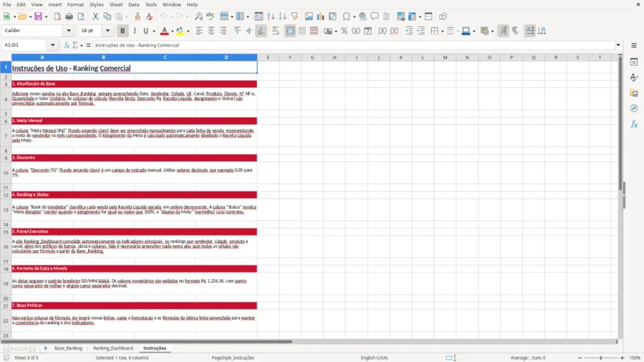644x362 pixels.
Task: Apply the yellow background color swatch
Action: pos(180,31)
